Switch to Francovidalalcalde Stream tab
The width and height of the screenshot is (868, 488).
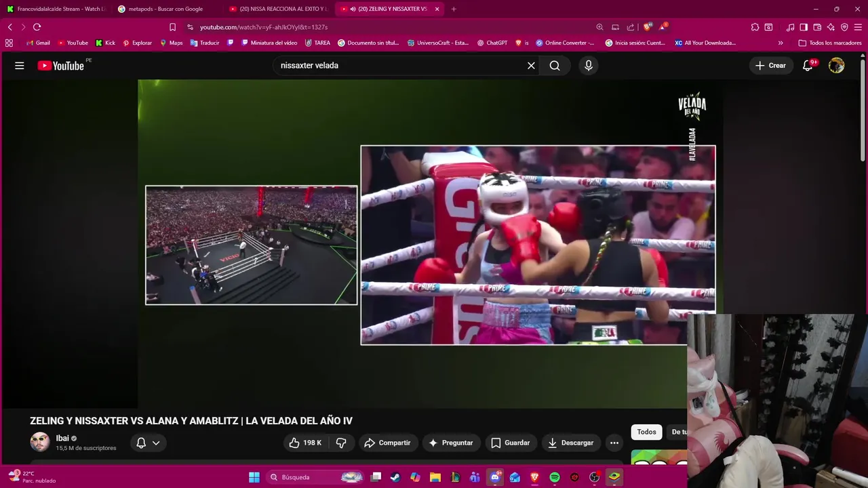(x=56, y=9)
